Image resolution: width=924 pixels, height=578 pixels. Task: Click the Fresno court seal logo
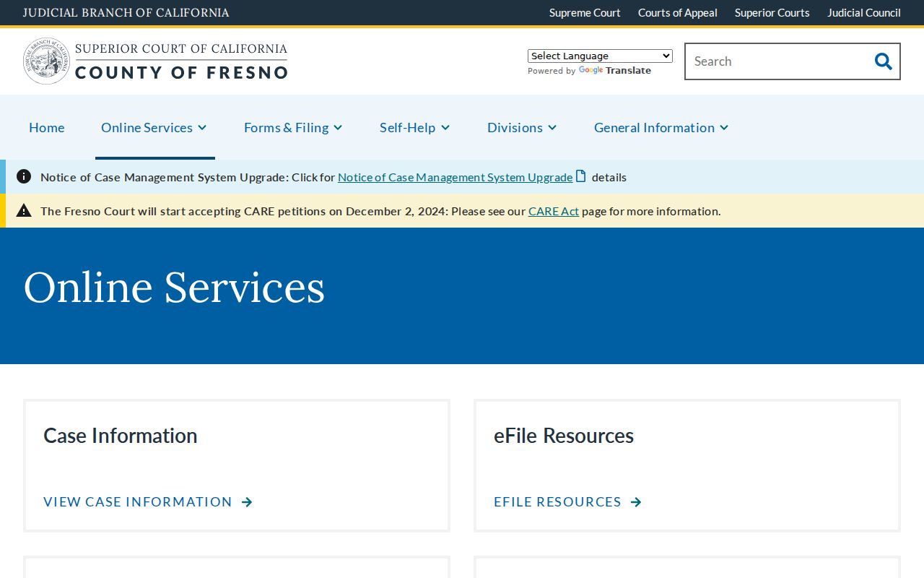46,61
